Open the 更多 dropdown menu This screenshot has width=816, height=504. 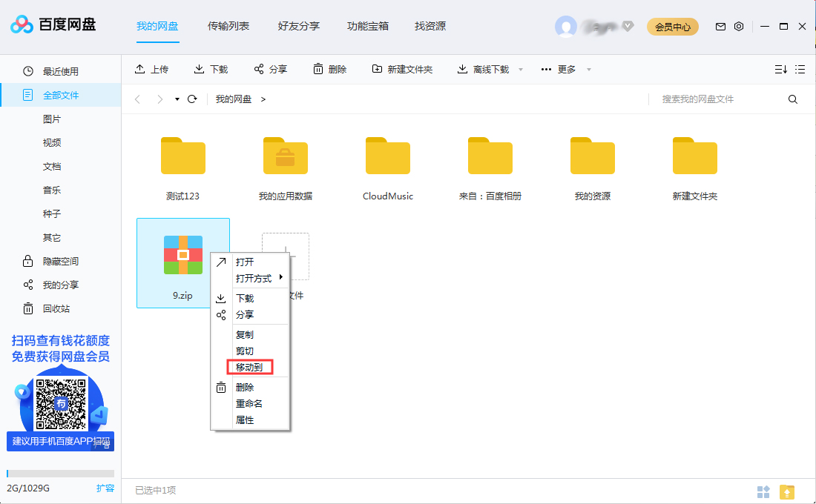[562, 69]
